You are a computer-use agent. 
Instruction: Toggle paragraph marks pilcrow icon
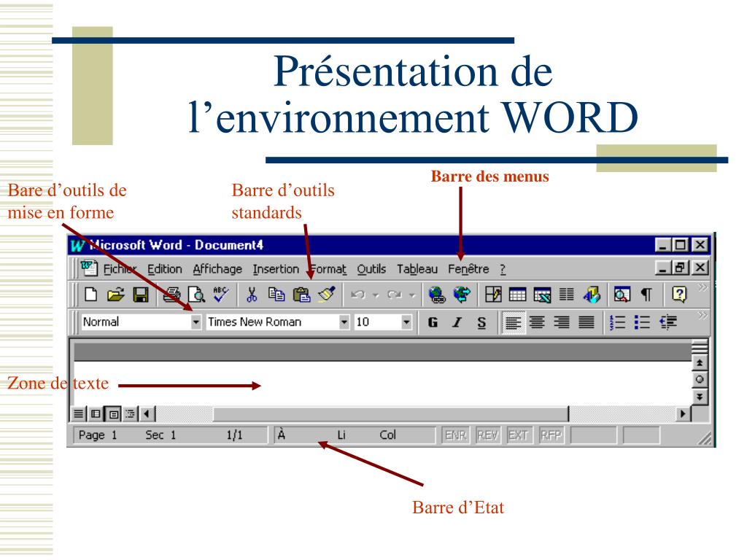[646, 295]
